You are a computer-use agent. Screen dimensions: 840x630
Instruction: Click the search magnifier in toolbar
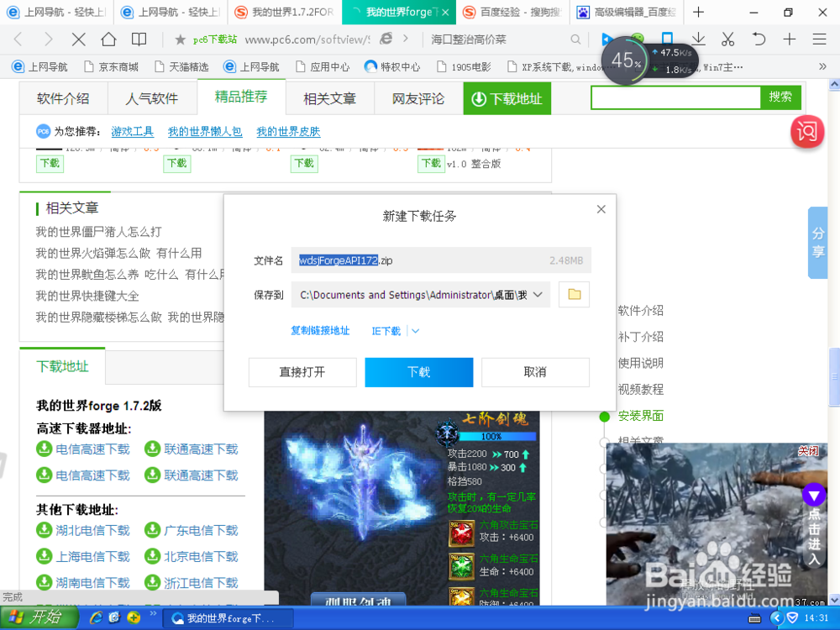tap(575, 39)
